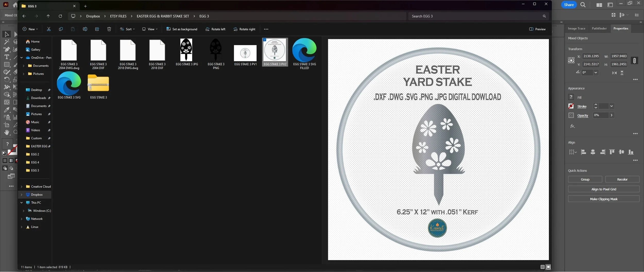The width and height of the screenshot is (644, 272).
Task: Select the transform reference point grid
Action: click(x=571, y=60)
